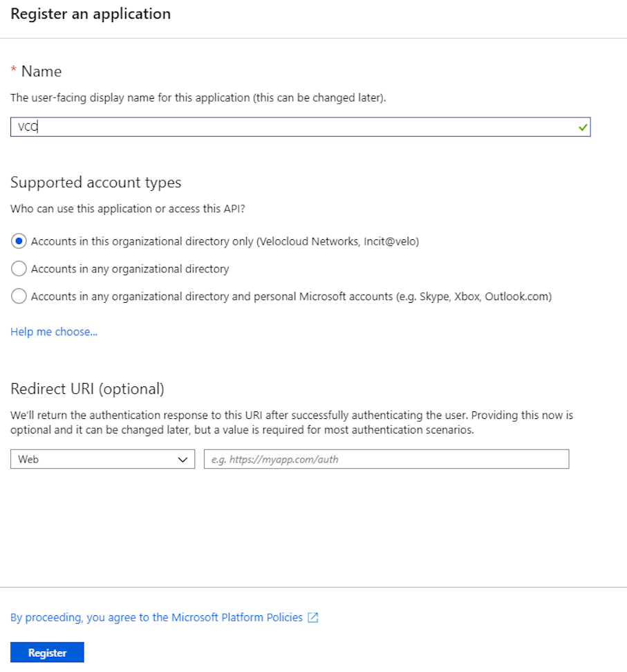Click the green checkmark in the Name field
Image resolution: width=627 pixels, height=672 pixels.
tap(584, 127)
